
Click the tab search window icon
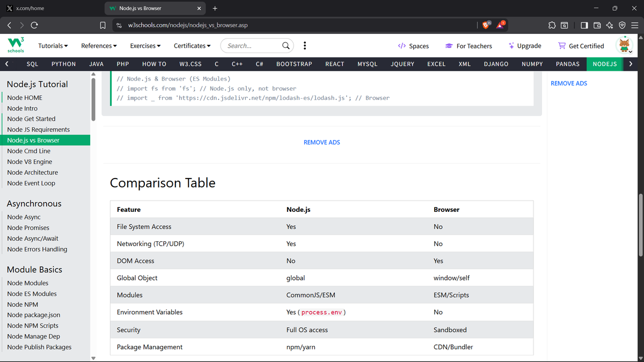[565, 25]
